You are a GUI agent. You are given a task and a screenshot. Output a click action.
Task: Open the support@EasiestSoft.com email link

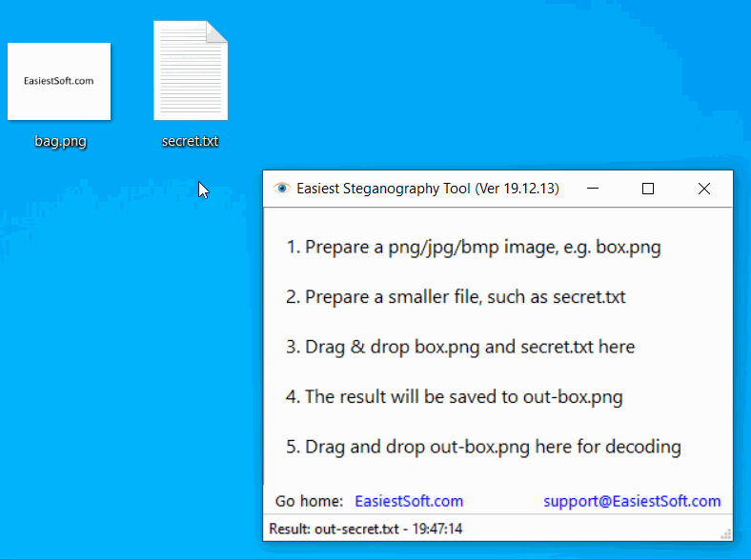click(632, 501)
